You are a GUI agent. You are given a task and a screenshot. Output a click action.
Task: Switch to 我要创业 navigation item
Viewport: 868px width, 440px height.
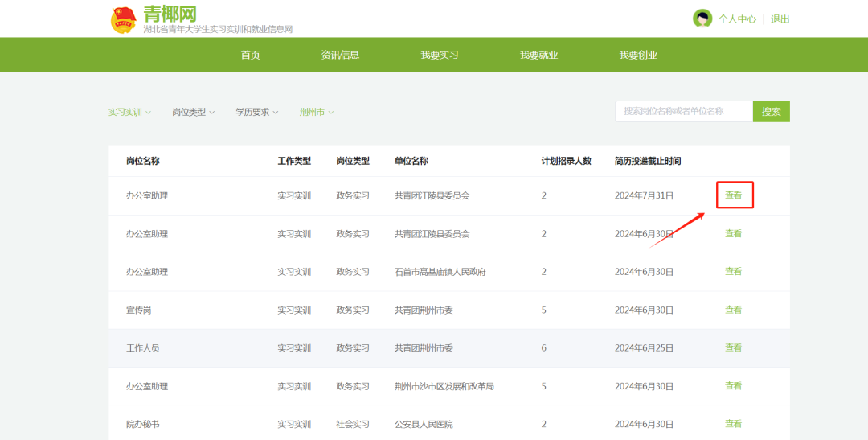click(x=638, y=55)
